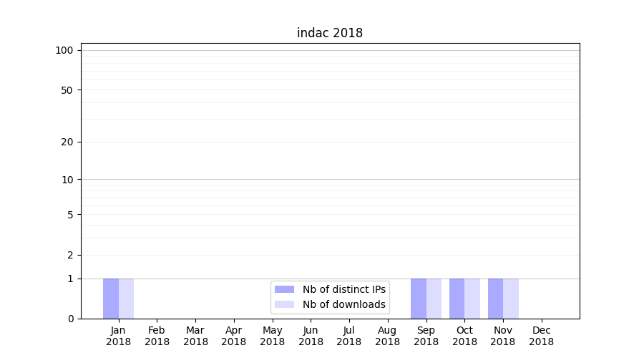Click the 20 y-axis tick label
Viewport: 644px width, 358px height.
tap(67, 142)
